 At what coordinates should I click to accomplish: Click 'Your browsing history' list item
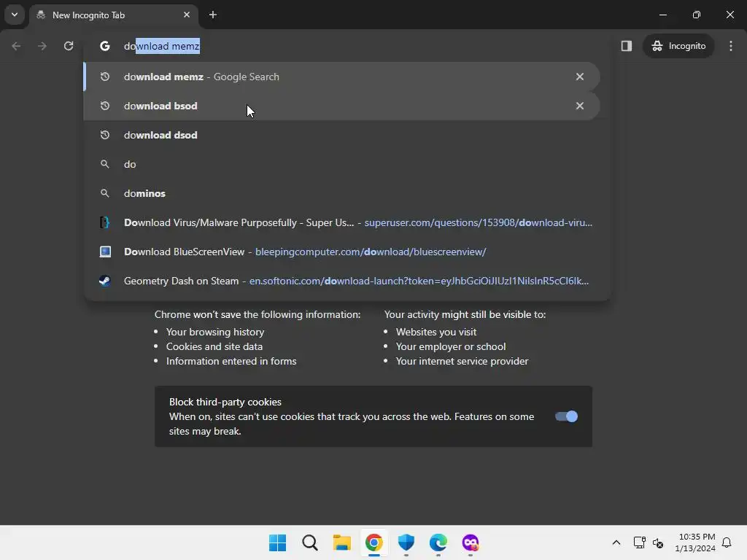(215, 332)
